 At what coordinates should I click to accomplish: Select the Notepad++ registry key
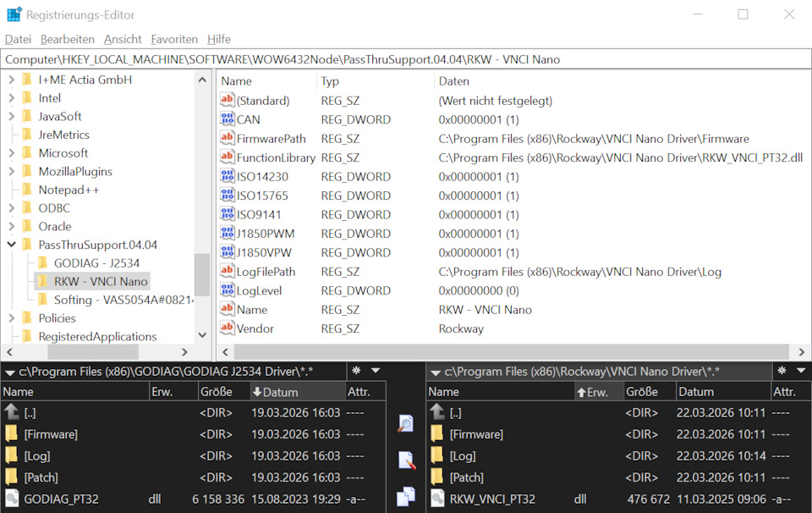click(69, 190)
